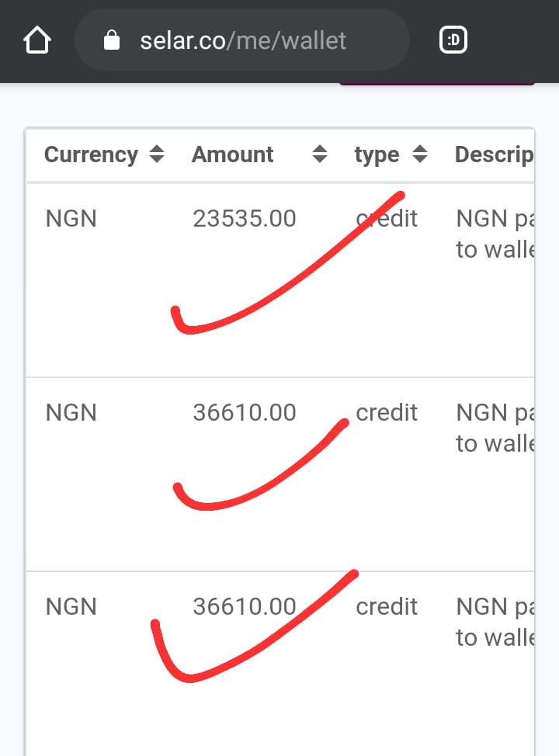Click the Amount column header
This screenshot has width=559, height=756.
point(233,154)
